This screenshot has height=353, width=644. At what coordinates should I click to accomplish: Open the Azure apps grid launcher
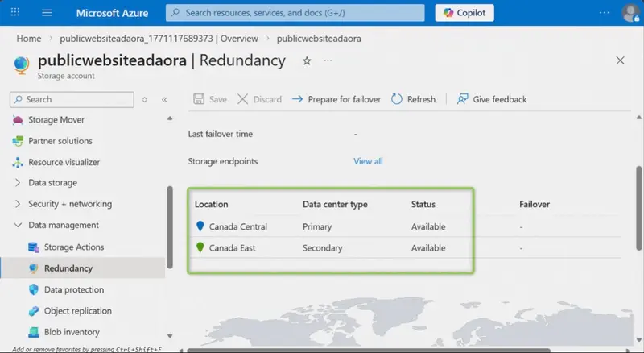tap(15, 12)
